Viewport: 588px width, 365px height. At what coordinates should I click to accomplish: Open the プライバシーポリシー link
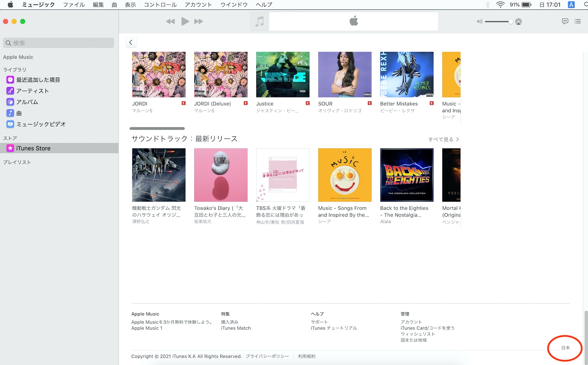pyautogui.click(x=267, y=356)
